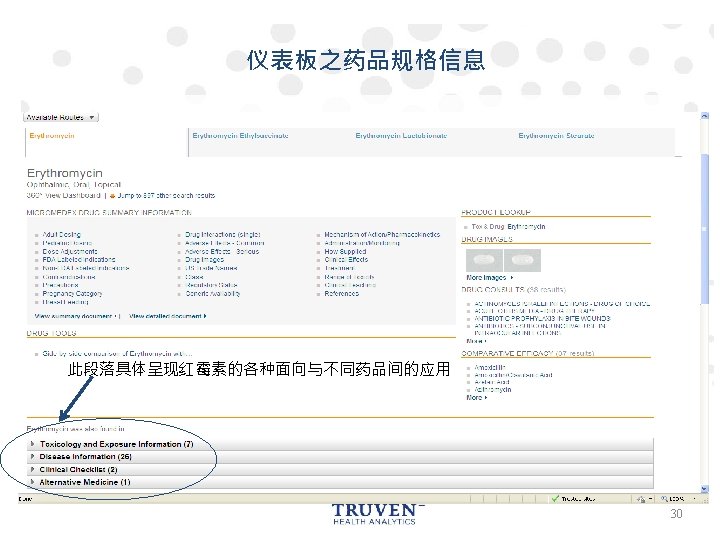Image resolution: width=720 pixels, height=540 pixels.
Task: Open the Clinical Effects link
Action: pos(346,259)
